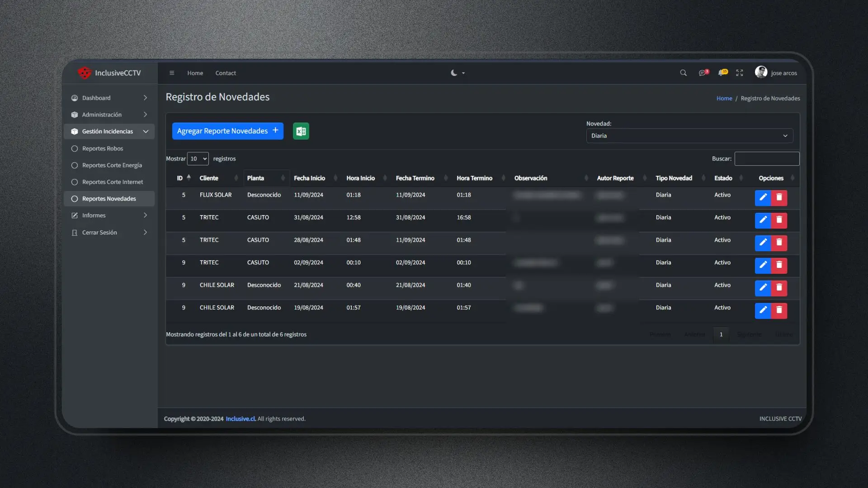868x488 pixels.
Task: Delete TRITEC record dated 02/09/2024
Action: pyautogui.click(x=779, y=265)
